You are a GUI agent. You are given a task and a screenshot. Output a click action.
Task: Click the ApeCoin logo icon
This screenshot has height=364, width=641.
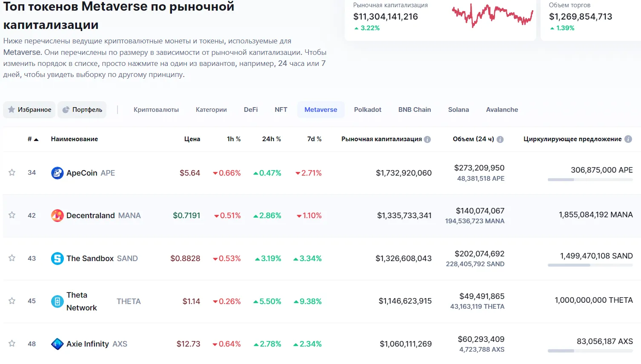[57, 173]
